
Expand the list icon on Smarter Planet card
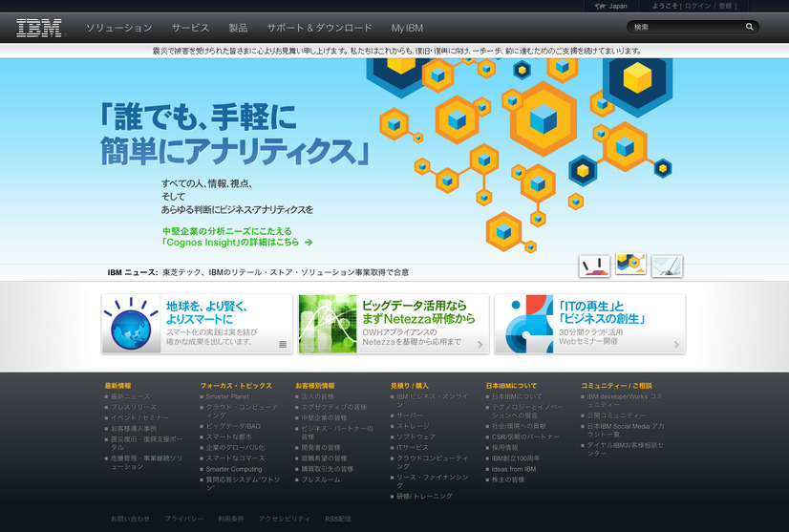click(x=283, y=344)
